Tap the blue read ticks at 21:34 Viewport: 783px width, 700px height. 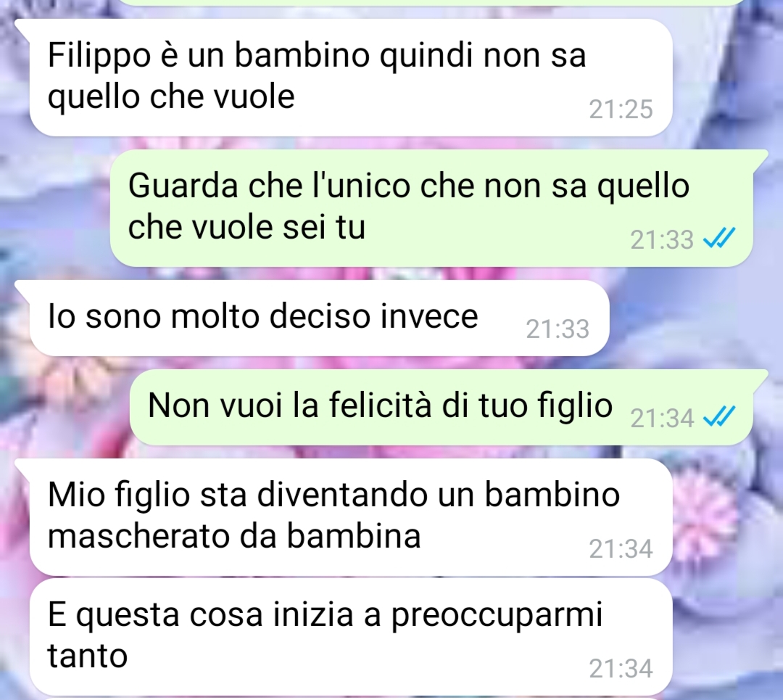(x=719, y=416)
